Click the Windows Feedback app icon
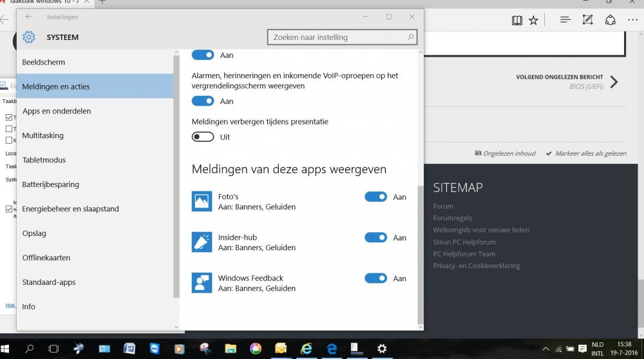The width and height of the screenshot is (644, 359). click(x=202, y=283)
